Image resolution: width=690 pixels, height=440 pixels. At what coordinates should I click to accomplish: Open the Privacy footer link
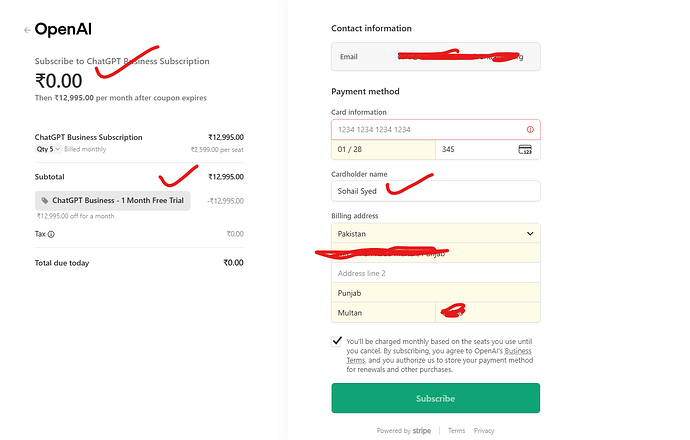pos(484,430)
